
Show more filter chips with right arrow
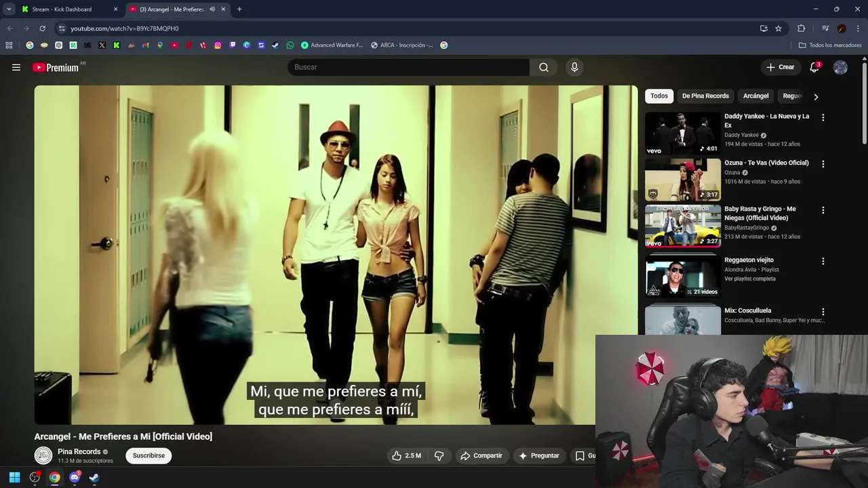pos(816,97)
